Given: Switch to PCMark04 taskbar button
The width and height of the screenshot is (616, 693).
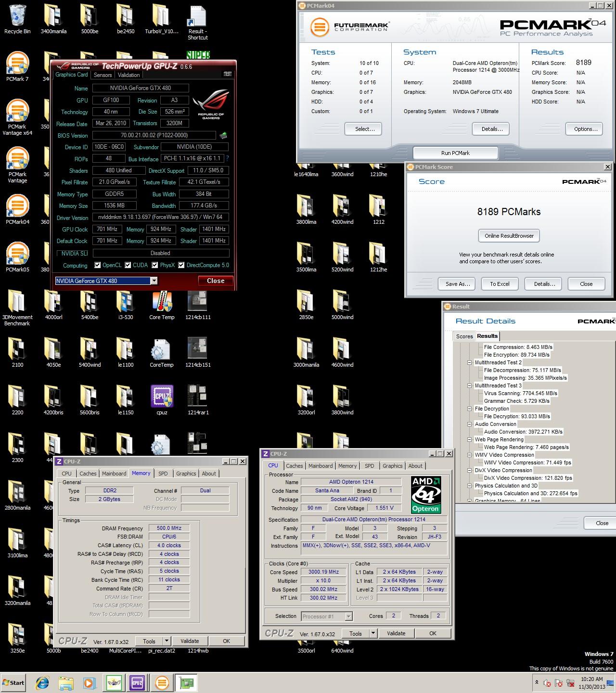Looking at the screenshot, I should coord(162,682).
